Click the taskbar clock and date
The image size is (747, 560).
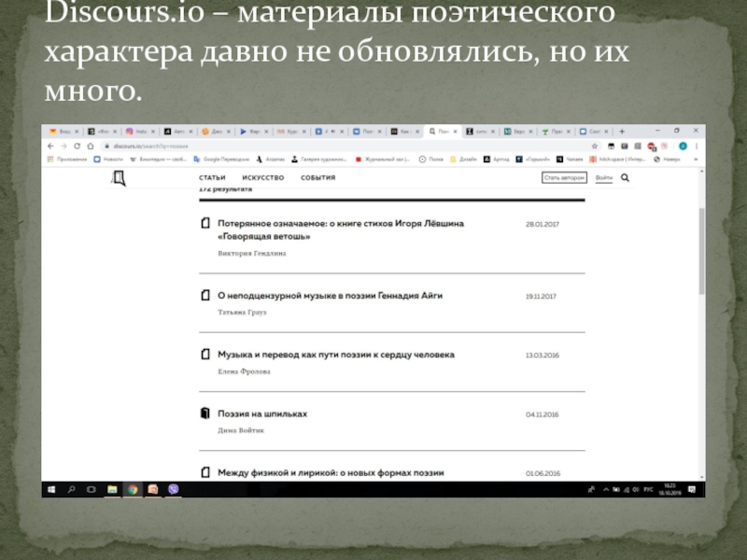click(x=670, y=489)
